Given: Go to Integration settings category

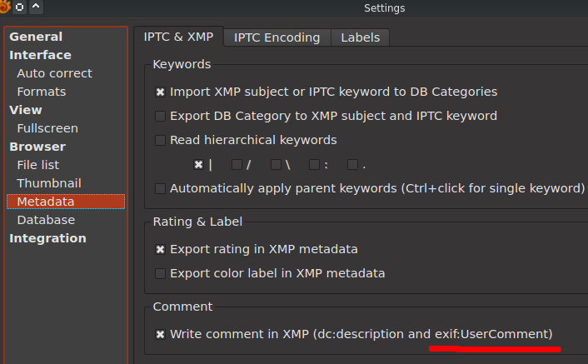Looking at the screenshot, I should click(47, 238).
